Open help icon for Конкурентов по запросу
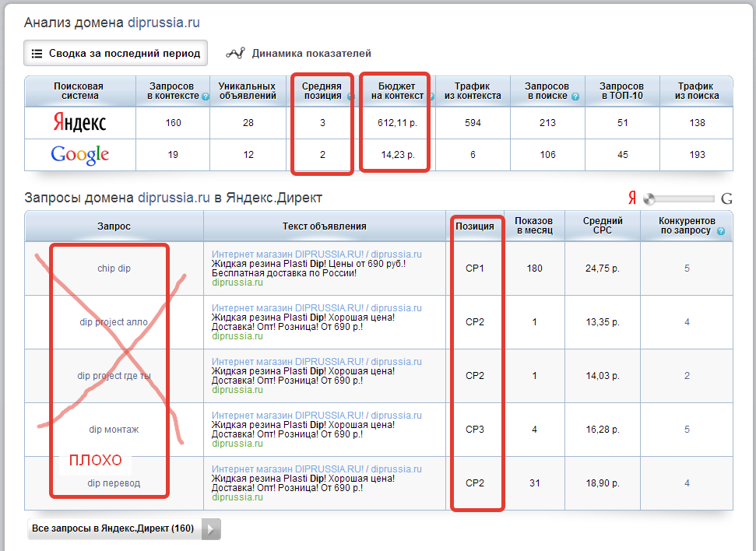The width and height of the screenshot is (756, 551). click(x=721, y=231)
